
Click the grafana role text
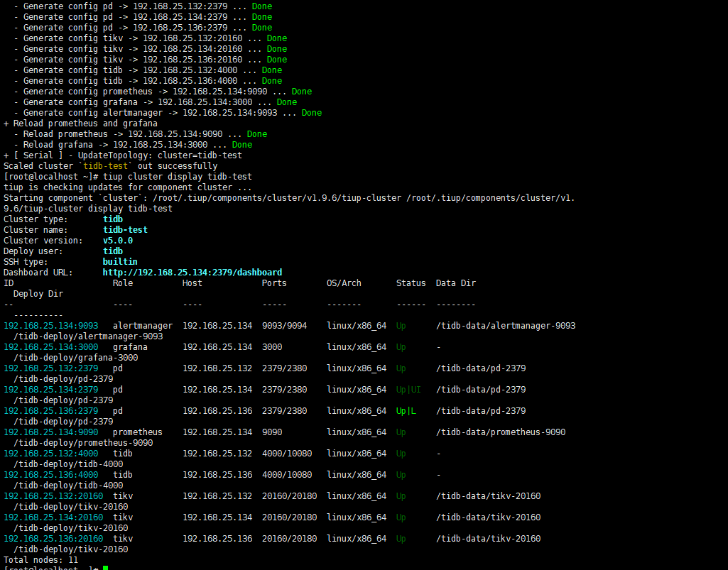coord(130,347)
